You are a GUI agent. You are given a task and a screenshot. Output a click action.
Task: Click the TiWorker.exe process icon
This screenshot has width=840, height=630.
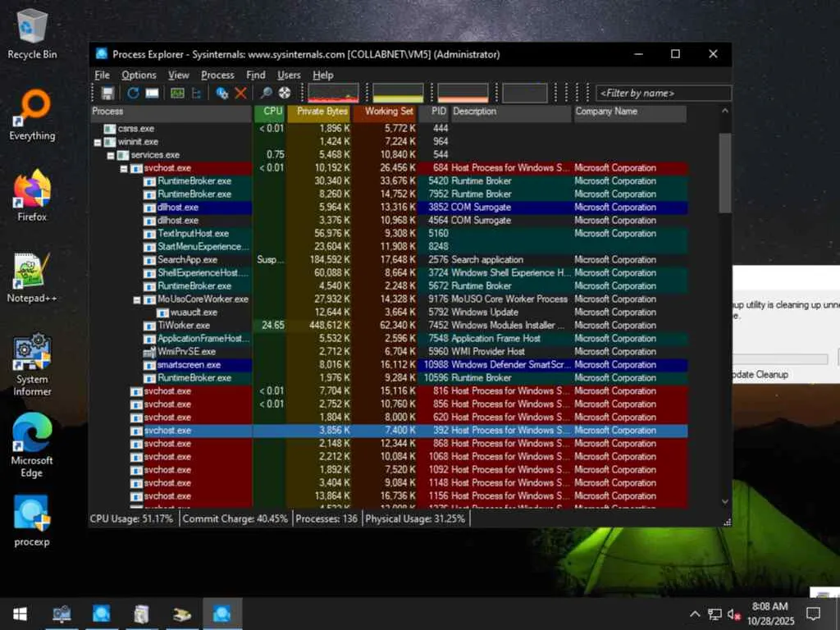(150, 326)
